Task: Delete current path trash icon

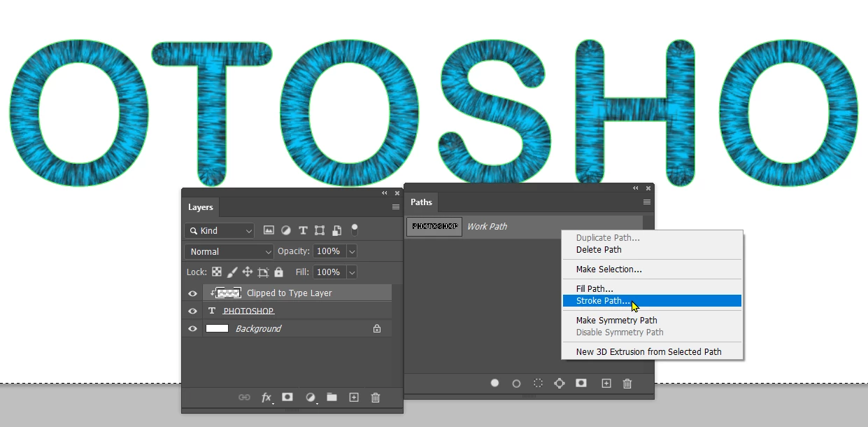Action: (x=627, y=383)
